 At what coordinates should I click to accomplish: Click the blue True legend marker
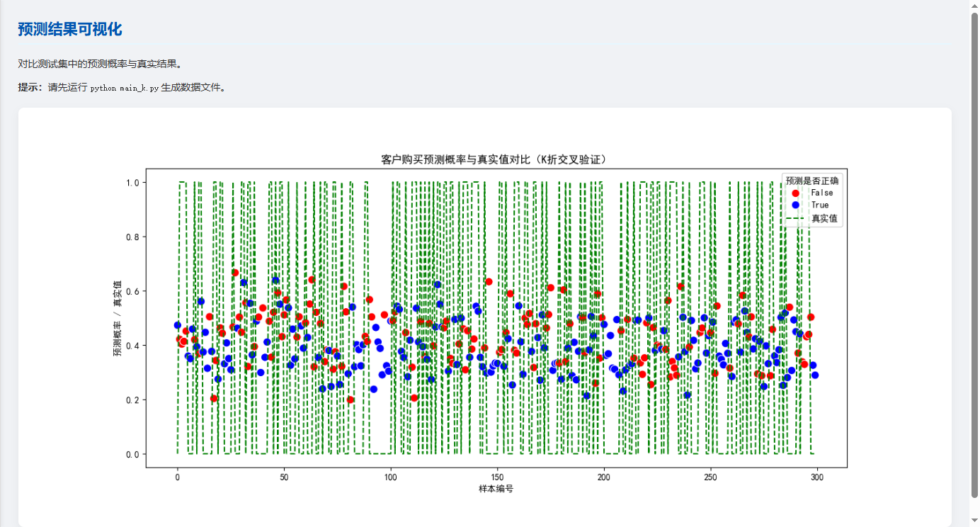click(x=795, y=205)
